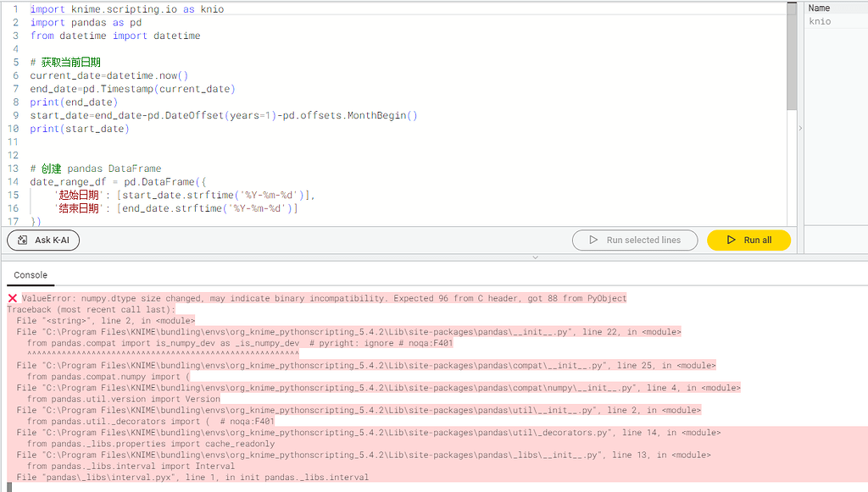The image size is (868, 492).
Task: Switch to the Console tab
Action: pyautogui.click(x=31, y=275)
